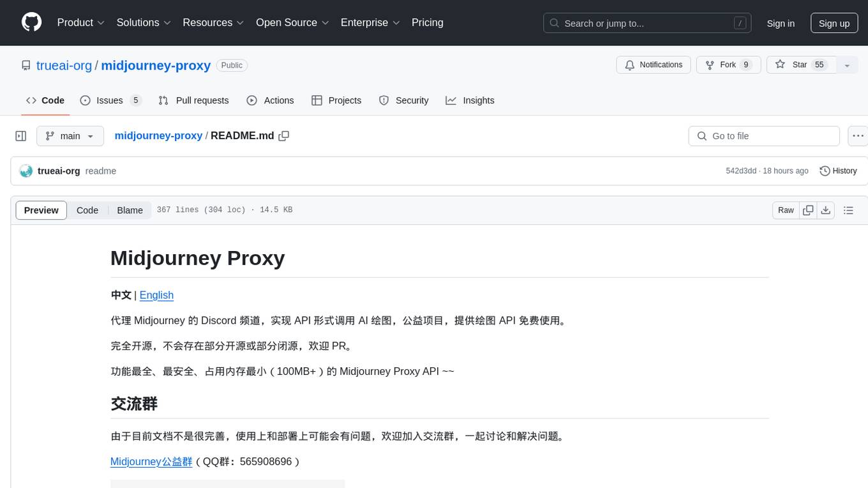Open the midjourney-proxy repository link

point(156,65)
